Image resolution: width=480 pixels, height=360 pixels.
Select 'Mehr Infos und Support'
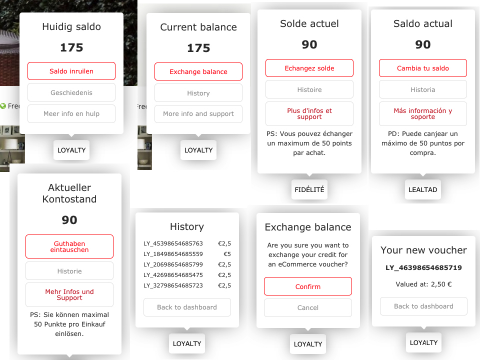[x=69, y=295]
